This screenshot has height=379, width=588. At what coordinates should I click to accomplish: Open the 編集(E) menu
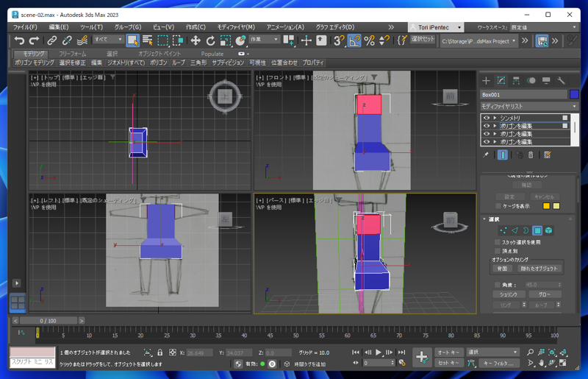59,27
